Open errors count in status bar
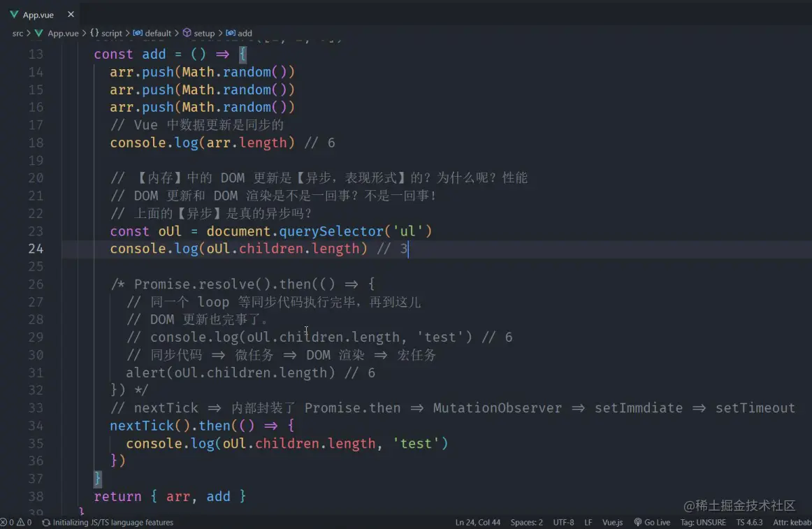The image size is (812, 529). (x=7, y=522)
